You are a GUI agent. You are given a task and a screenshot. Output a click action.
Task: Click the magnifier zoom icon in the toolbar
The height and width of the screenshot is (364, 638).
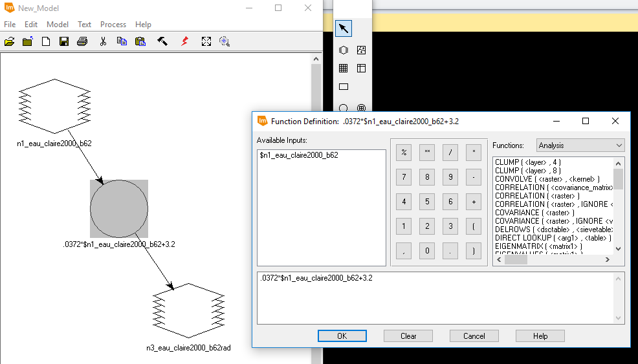225,41
